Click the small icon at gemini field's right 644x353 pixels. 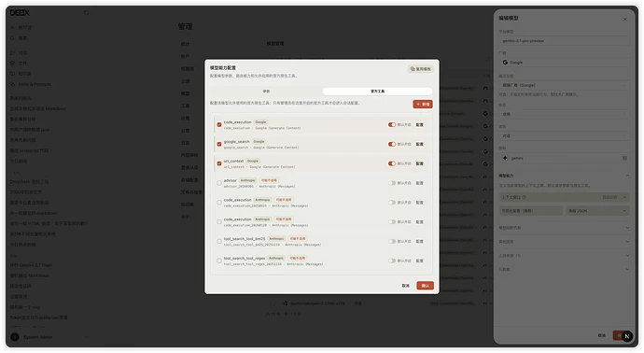[x=624, y=158]
